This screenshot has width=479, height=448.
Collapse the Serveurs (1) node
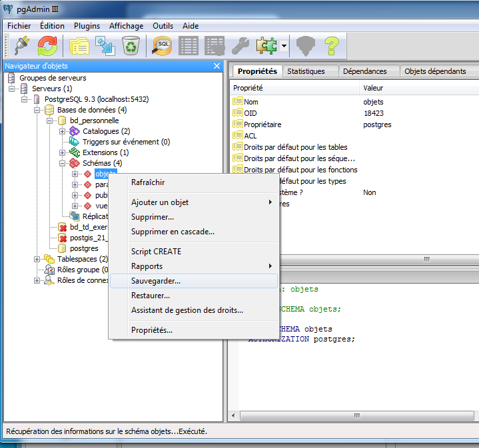(11, 89)
